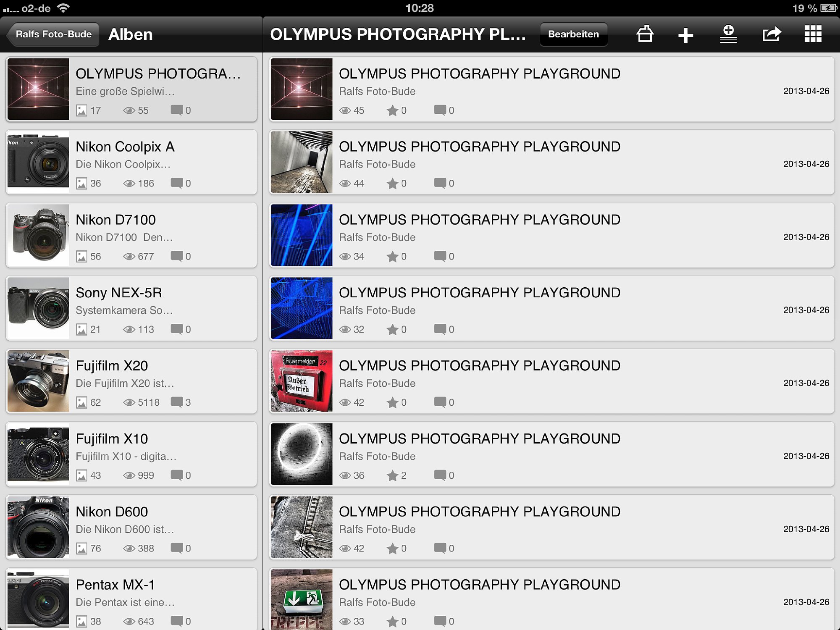This screenshot has width=840, height=630.
Task: Tap the Bearbeiten button
Action: point(573,34)
